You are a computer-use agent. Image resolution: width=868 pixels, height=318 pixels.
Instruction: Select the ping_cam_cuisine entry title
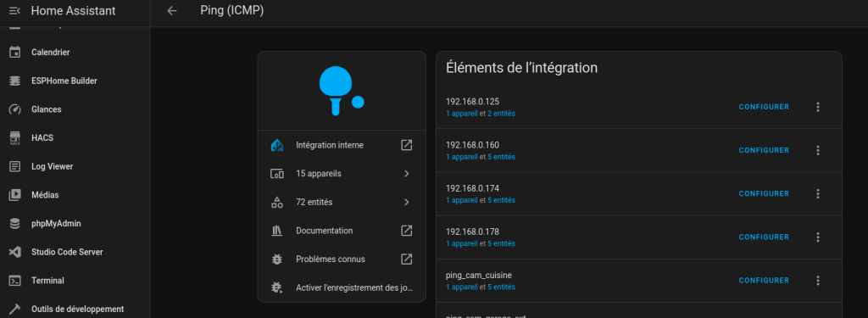click(479, 276)
